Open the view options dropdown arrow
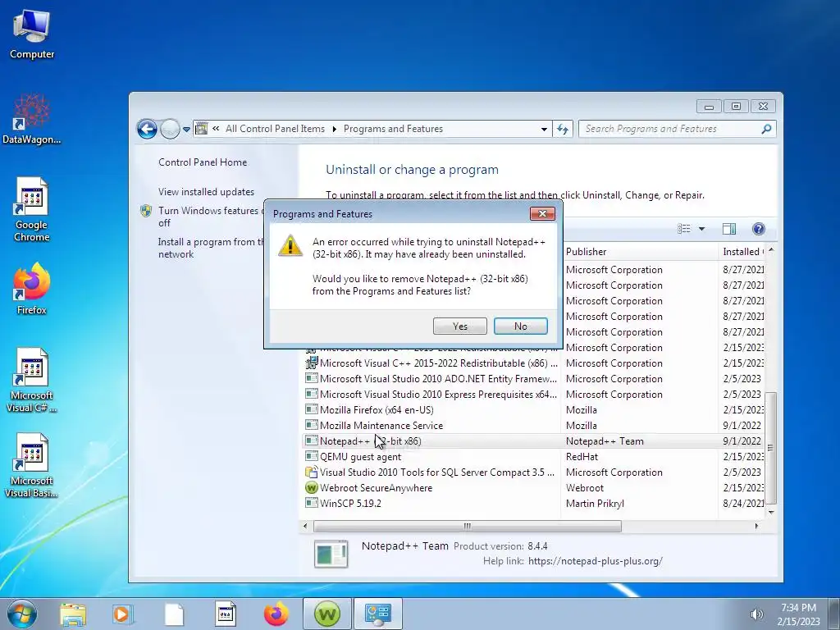Image resolution: width=840 pixels, height=630 pixels. coord(702,229)
